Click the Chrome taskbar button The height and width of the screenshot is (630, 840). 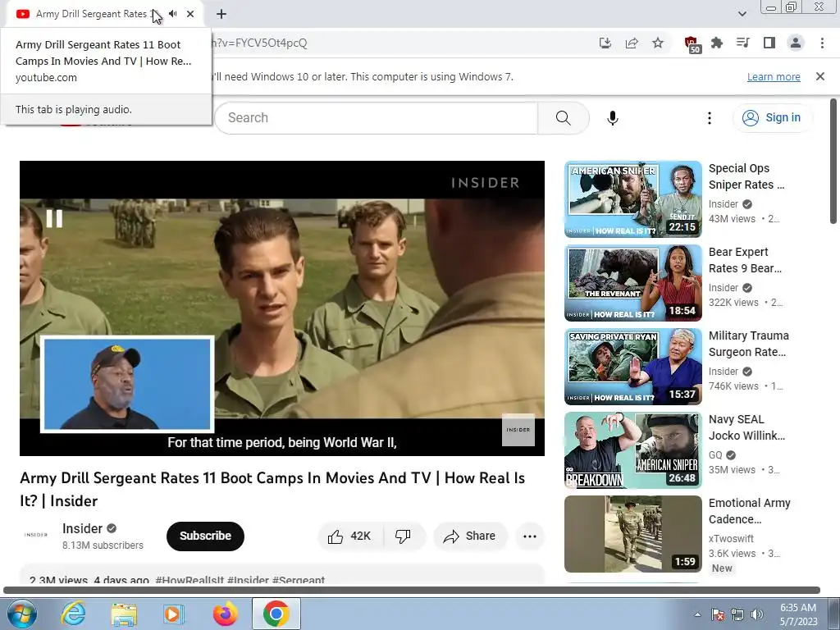pyautogui.click(x=276, y=614)
